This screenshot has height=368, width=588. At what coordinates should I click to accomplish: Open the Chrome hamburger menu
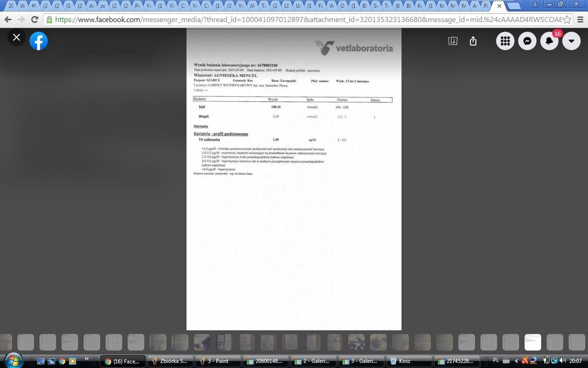(580, 20)
